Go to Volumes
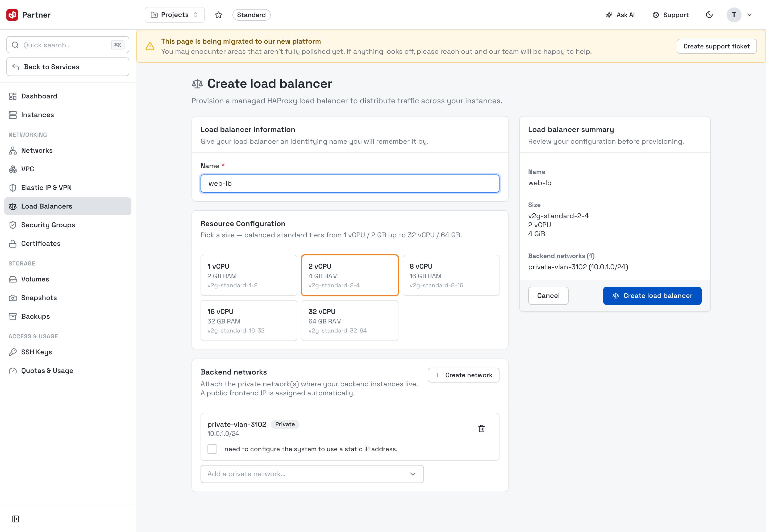This screenshot has width=766, height=532. click(x=68, y=279)
